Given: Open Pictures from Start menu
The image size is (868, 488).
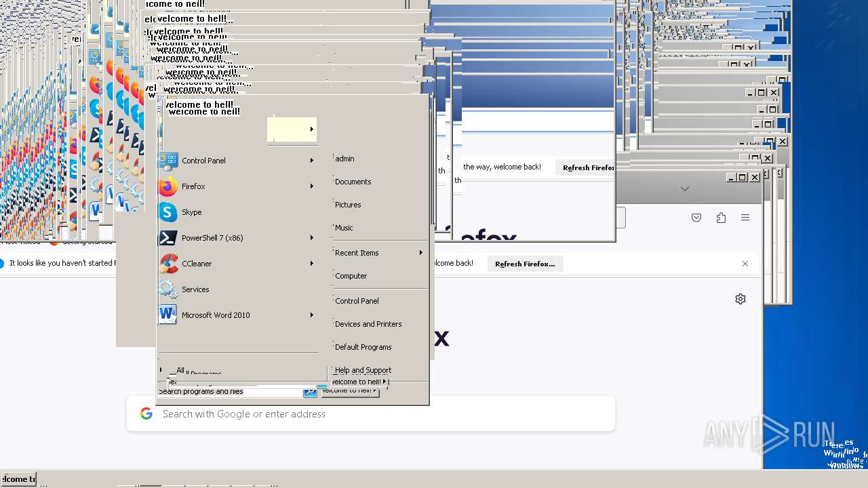Looking at the screenshot, I should tap(348, 205).
